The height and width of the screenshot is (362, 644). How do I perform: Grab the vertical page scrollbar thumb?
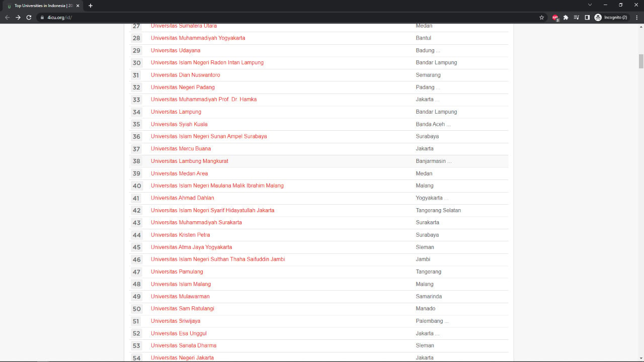(641, 61)
